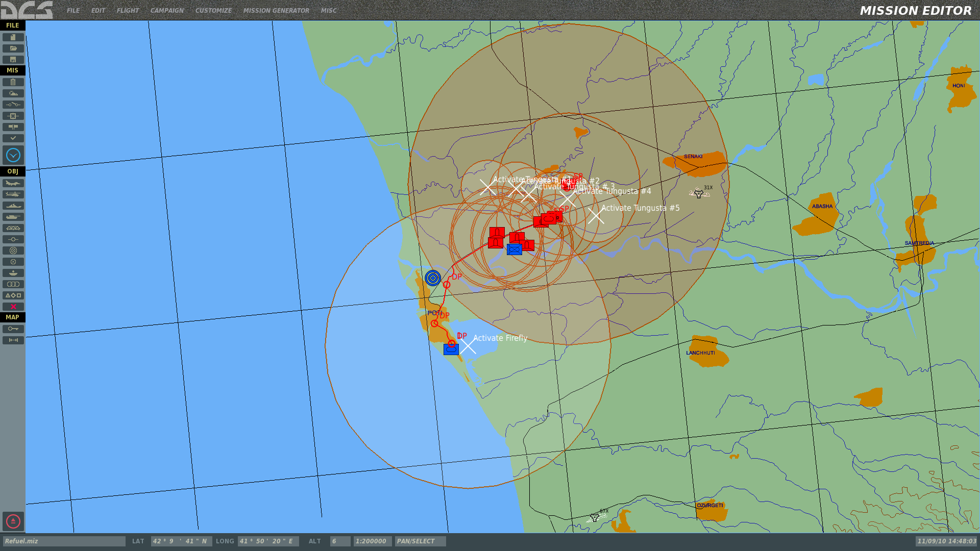Click the 1:200000 map scale field
Screen dimensions: 980x551
pyautogui.click(x=373, y=541)
